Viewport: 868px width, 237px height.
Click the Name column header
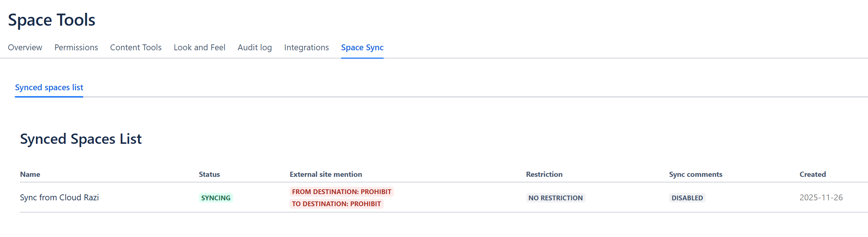coord(30,174)
